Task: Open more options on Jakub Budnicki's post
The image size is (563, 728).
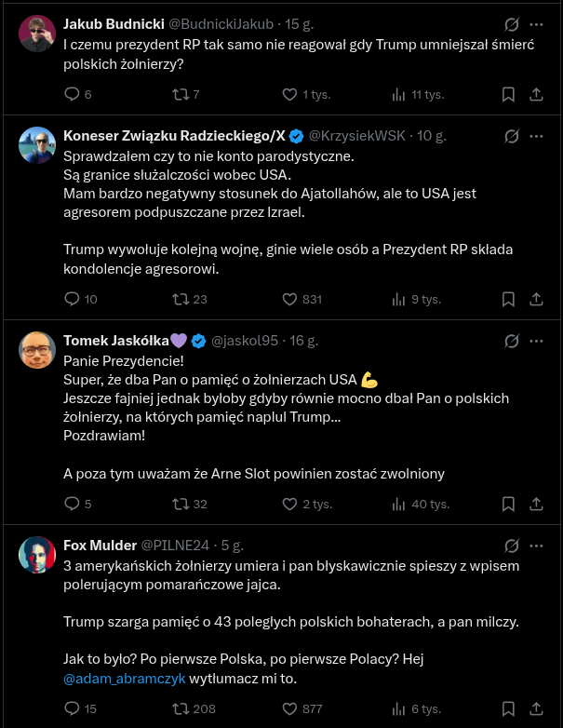Action: click(536, 25)
